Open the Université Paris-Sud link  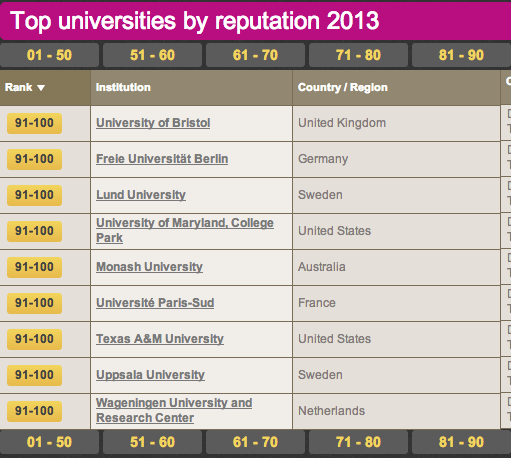[x=155, y=303]
